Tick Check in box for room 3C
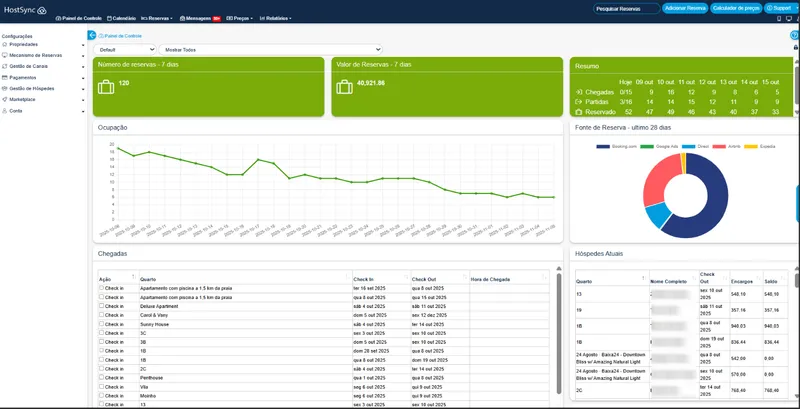 (102, 333)
